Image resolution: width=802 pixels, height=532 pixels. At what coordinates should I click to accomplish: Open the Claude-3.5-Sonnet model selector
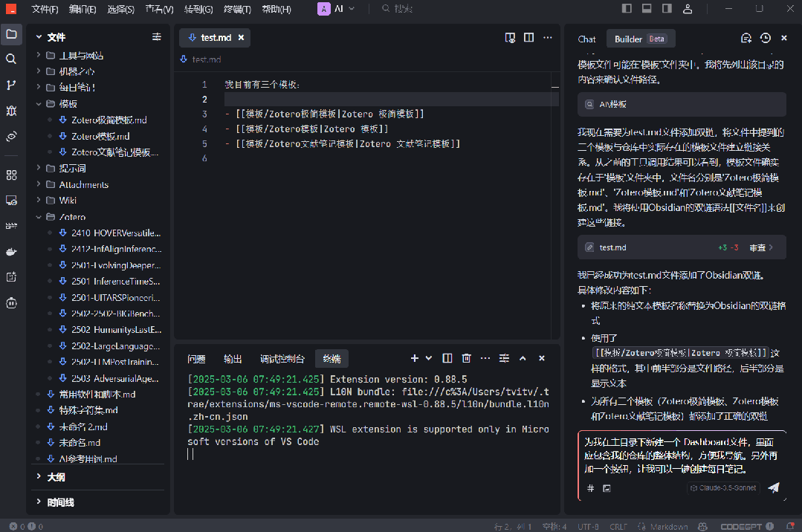pyautogui.click(x=722, y=488)
